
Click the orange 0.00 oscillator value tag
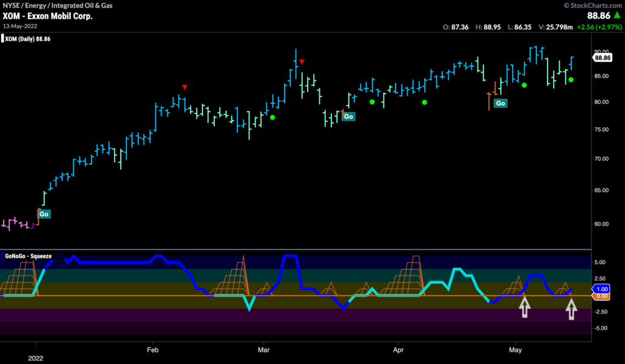601,296
